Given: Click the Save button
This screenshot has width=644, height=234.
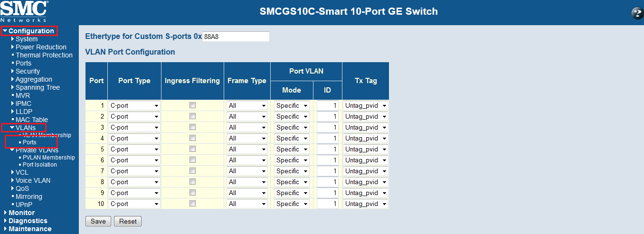Looking at the screenshot, I should click(x=98, y=221).
